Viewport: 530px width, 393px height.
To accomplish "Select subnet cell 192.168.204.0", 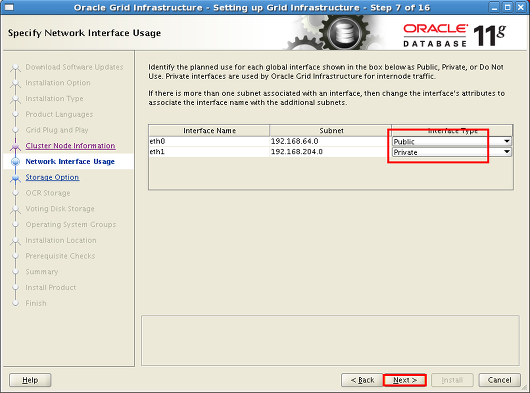I will pos(331,152).
